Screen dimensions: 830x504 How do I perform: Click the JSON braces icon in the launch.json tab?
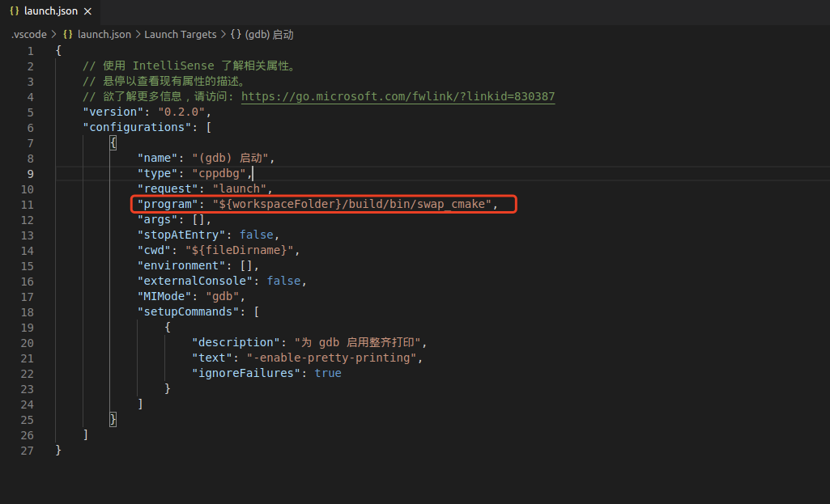14,11
